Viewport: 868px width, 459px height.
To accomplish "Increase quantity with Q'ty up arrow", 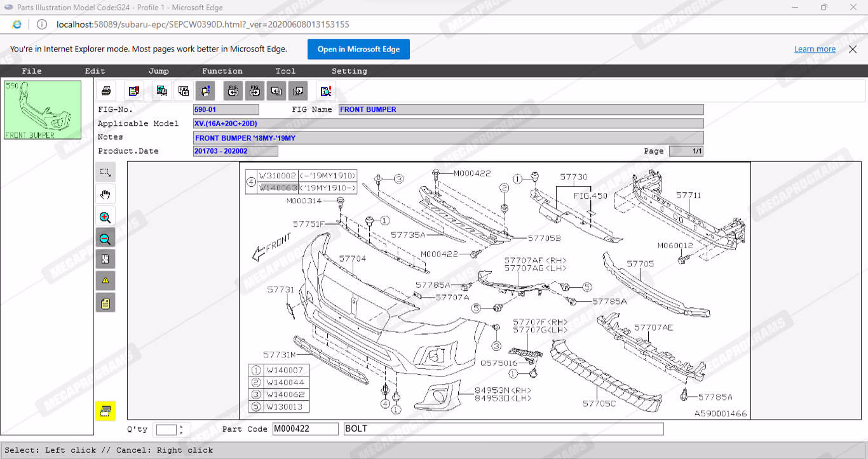I will click(182, 427).
